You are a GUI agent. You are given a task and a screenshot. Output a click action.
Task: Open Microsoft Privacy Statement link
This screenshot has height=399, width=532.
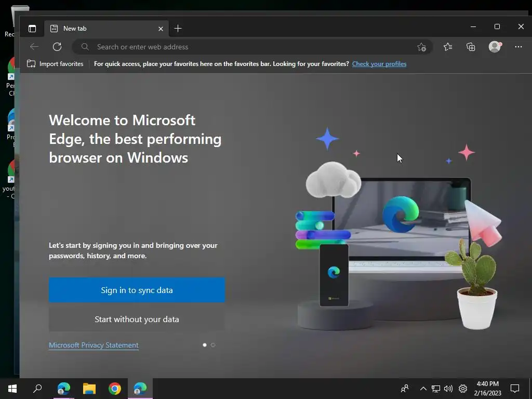(x=94, y=345)
